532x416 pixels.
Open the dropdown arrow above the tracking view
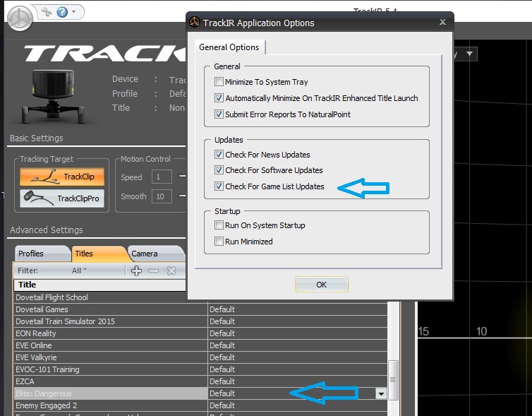pos(469,54)
